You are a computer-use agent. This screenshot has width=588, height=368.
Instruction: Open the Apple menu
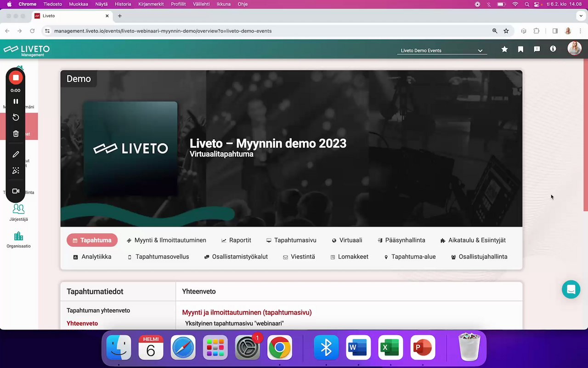point(9,4)
